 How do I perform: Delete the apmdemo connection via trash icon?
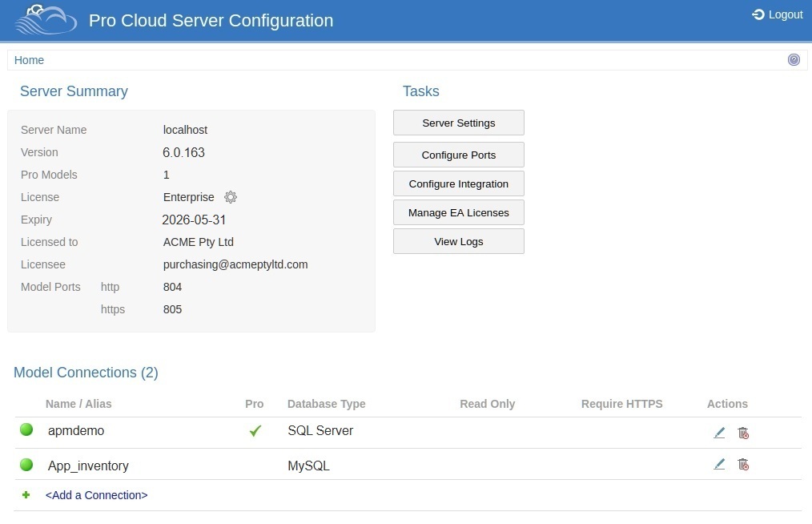point(743,433)
